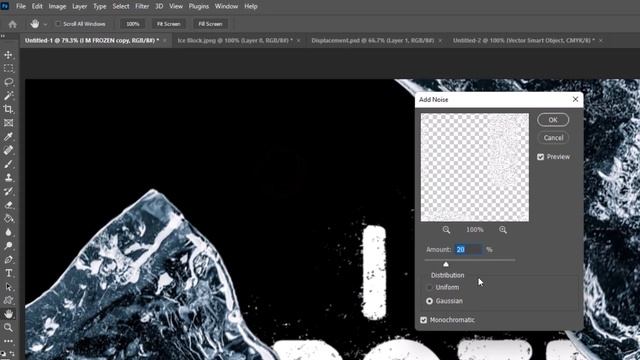Screen dimensions: 640x360
Task: Toggle the Monochromatic checkbox
Action: tap(423, 320)
